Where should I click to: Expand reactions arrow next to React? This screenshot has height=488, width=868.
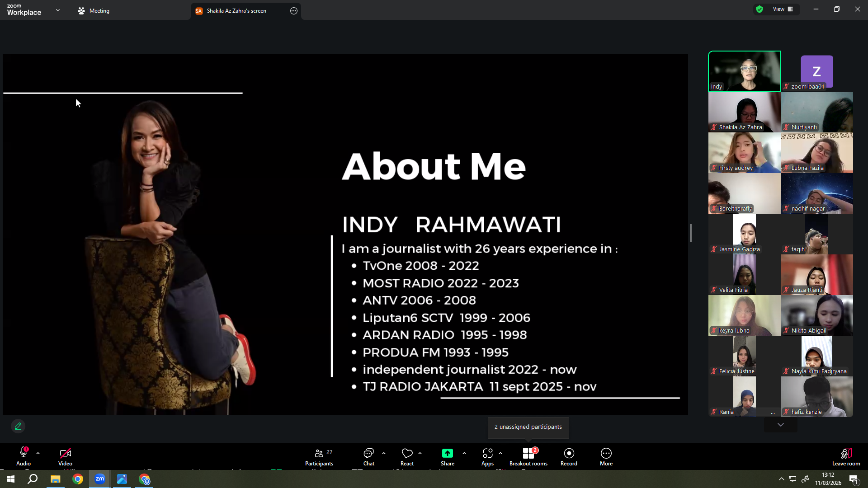tap(420, 453)
